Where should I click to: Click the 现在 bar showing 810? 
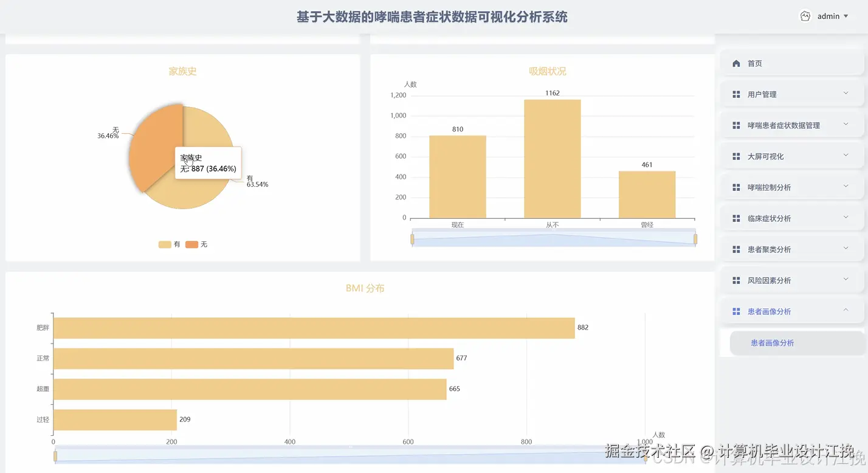coord(458,177)
